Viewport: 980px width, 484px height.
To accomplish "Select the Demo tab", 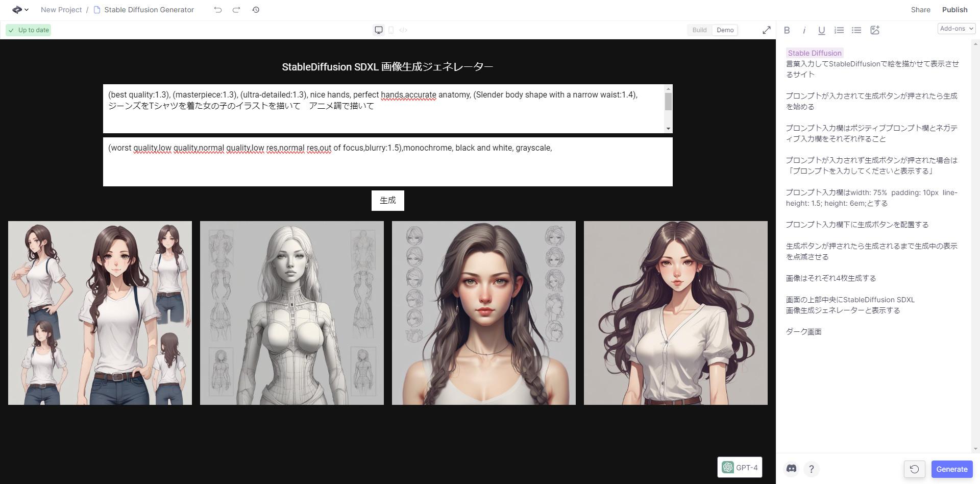I will pos(725,30).
